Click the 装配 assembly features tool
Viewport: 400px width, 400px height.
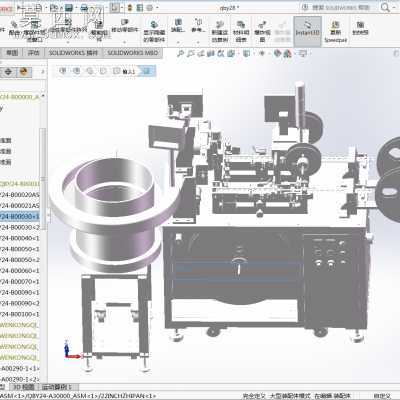tap(178, 26)
